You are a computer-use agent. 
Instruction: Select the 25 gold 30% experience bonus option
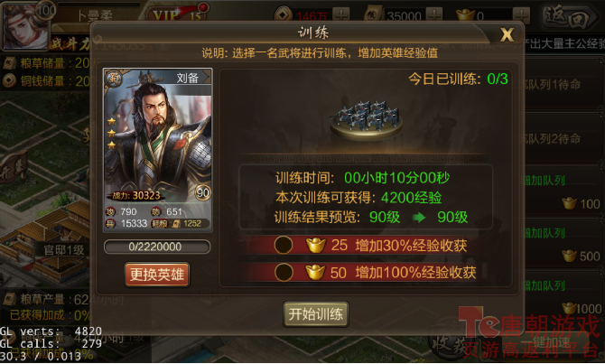click(x=284, y=245)
